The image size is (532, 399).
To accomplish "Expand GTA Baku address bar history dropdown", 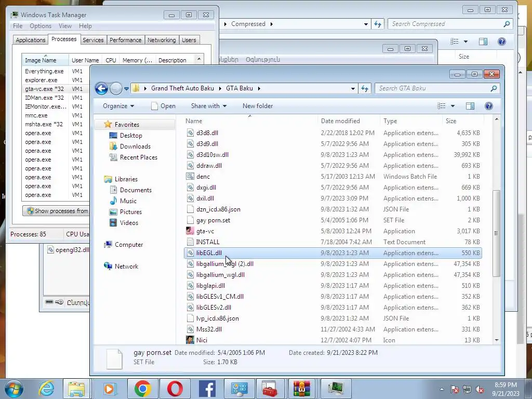I will click(x=353, y=88).
